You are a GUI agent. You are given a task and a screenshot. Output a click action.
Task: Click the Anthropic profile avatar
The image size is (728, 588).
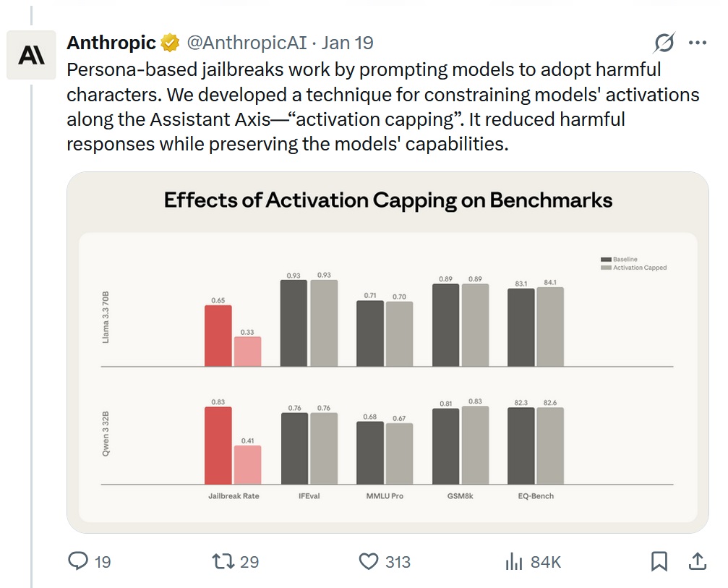click(31, 55)
